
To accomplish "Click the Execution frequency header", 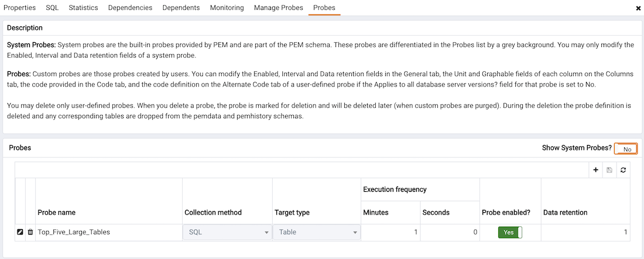I will point(420,189).
